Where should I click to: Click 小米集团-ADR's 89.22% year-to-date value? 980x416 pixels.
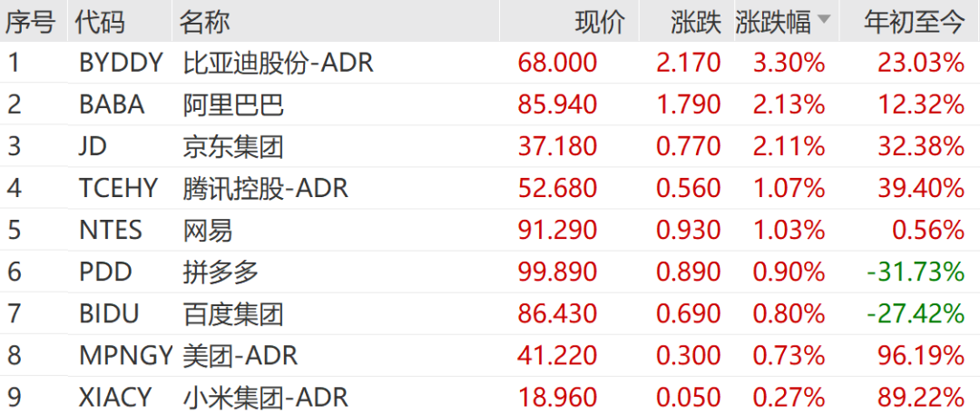point(920,397)
